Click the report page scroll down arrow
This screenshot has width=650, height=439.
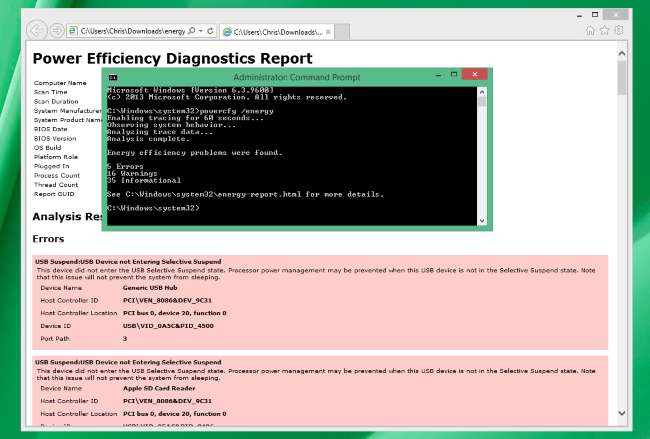[621, 413]
